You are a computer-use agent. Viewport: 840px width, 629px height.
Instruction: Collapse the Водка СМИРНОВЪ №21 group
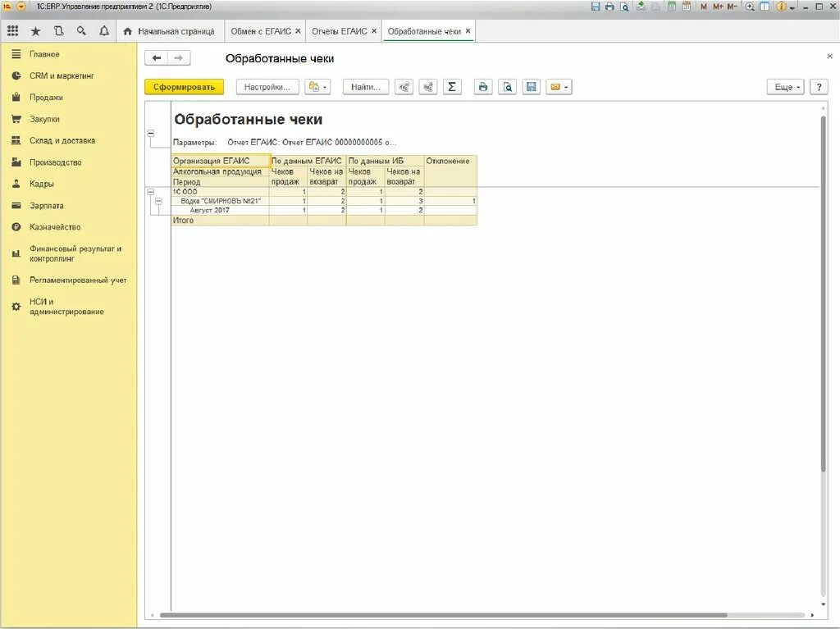[x=159, y=201]
